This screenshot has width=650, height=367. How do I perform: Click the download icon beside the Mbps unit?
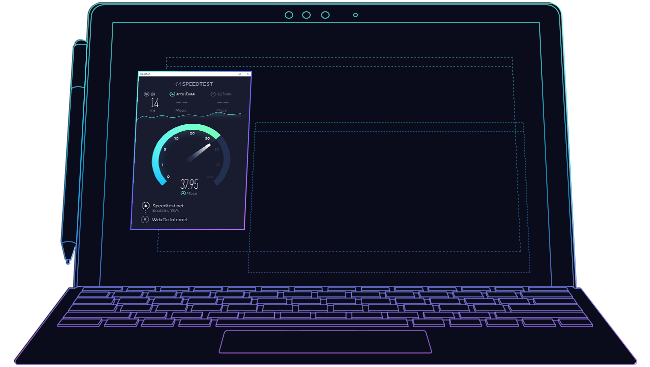[184, 193]
